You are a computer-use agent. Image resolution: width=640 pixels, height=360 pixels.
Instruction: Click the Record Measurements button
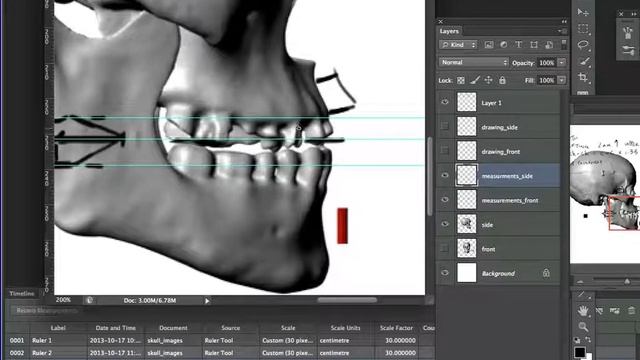pyautogui.click(x=47, y=311)
